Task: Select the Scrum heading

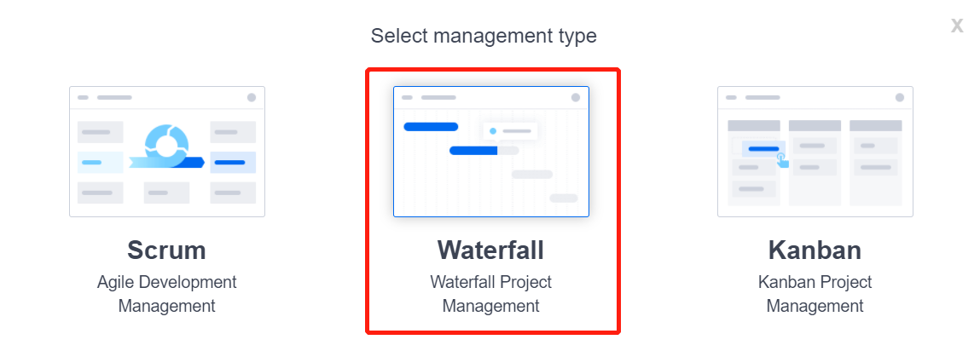Action: [166, 250]
